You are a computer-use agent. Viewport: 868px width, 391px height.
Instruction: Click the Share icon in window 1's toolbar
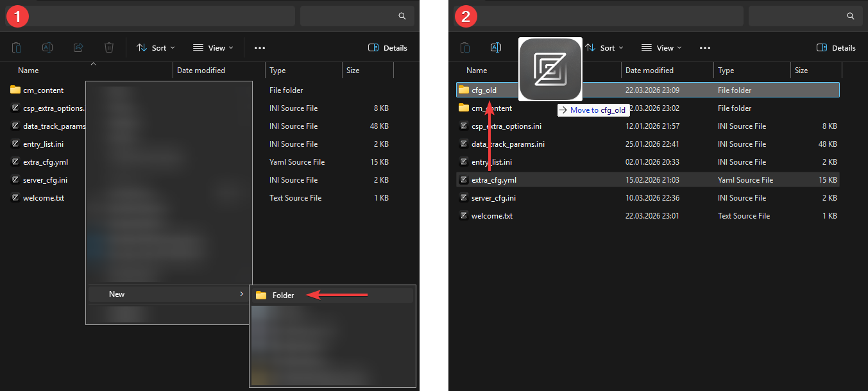click(x=78, y=47)
